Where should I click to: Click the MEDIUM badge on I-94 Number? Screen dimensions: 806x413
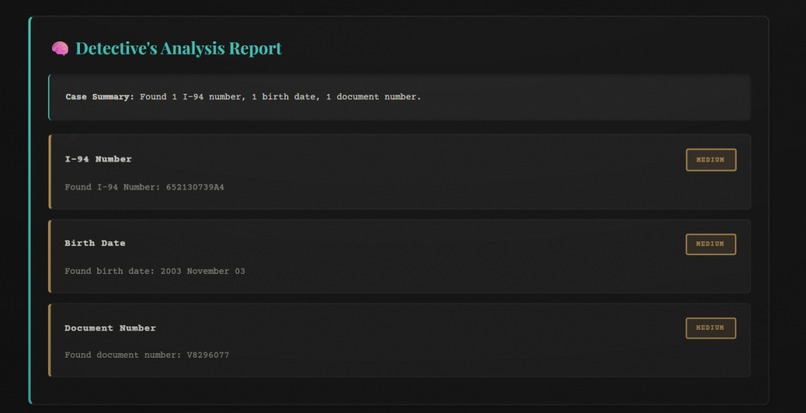[711, 160]
